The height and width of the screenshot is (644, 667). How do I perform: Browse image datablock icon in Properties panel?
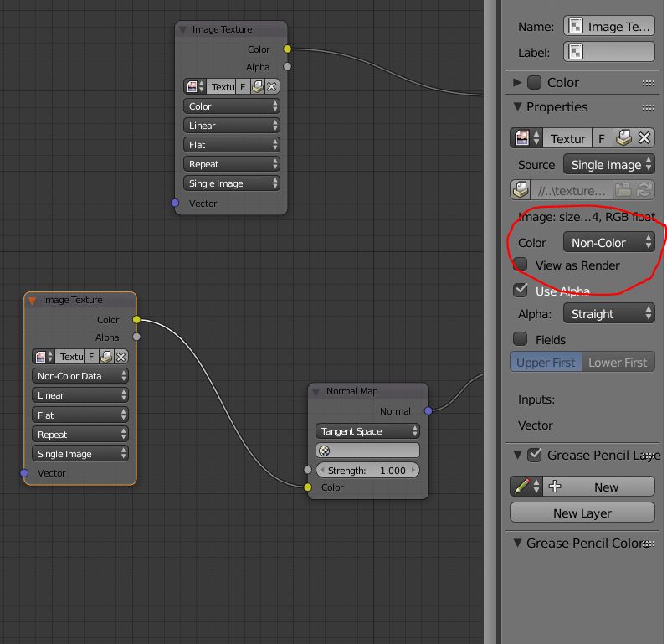pyautogui.click(x=526, y=138)
